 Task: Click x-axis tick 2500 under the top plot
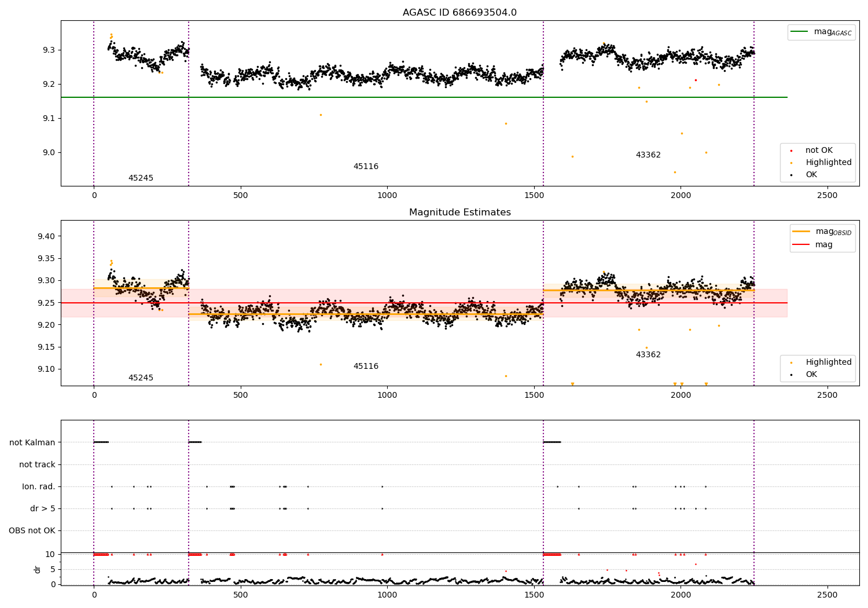827,195
